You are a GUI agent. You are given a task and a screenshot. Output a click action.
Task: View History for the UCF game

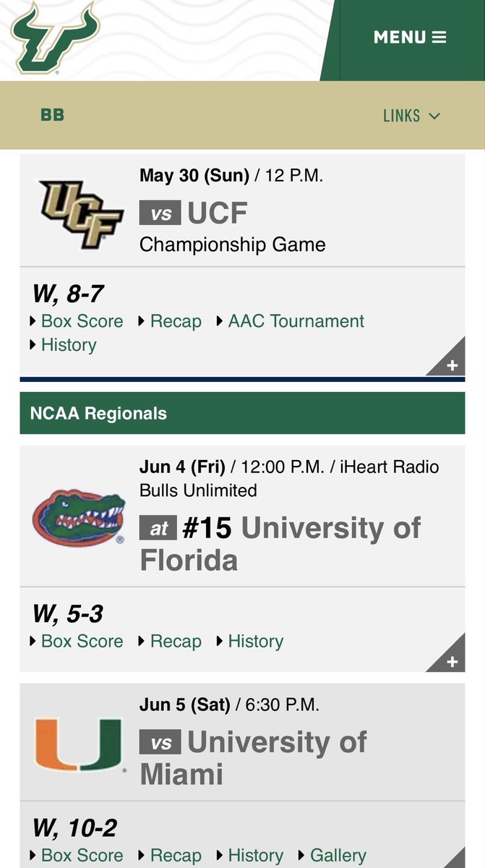[x=63, y=345]
